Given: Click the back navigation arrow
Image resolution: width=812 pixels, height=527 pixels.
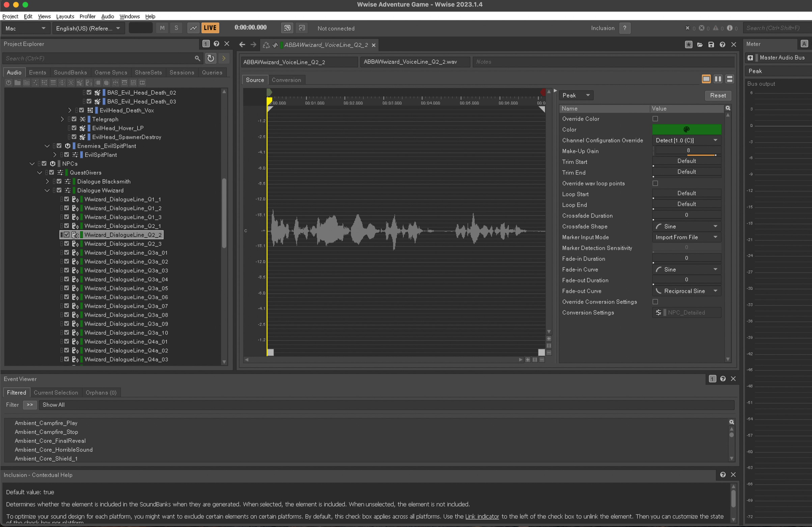Looking at the screenshot, I should (242, 45).
